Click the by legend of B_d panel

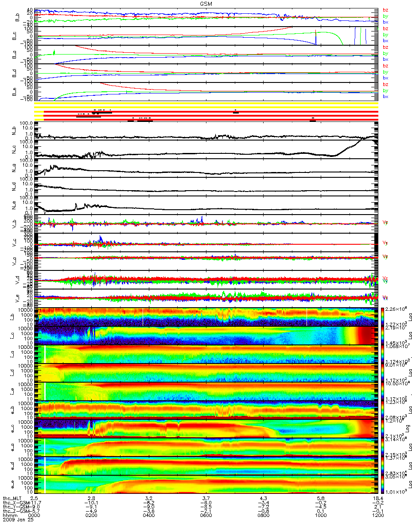[385, 72]
